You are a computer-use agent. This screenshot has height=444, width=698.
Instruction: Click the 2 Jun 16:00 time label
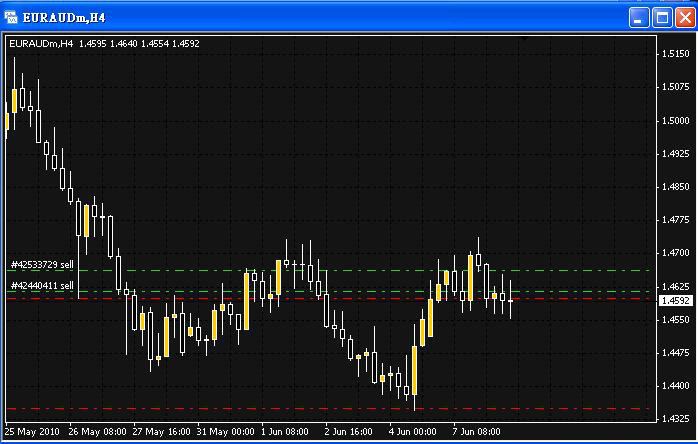(x=349, y=432)
